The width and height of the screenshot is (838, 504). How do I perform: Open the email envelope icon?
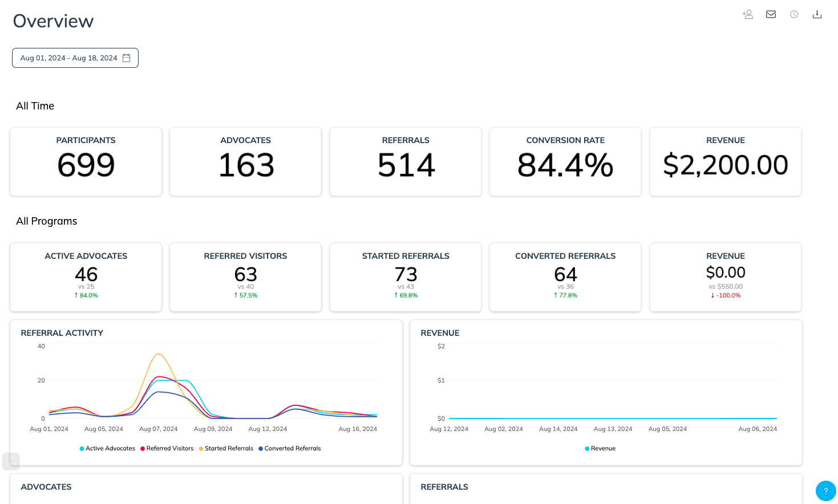(771, 14)
